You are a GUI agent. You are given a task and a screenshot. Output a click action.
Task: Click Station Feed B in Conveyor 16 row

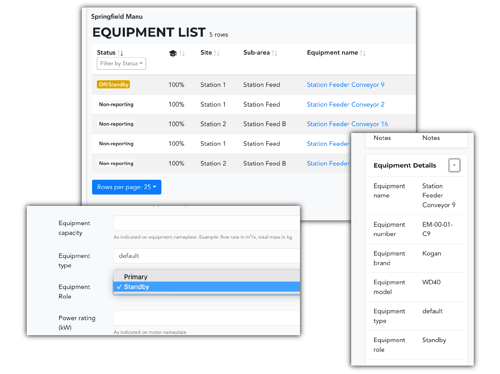pos(264,124)
